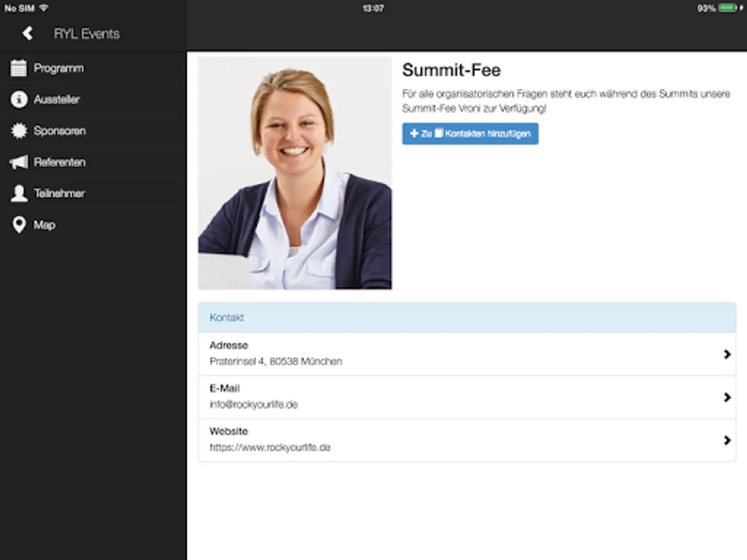Go to the Aussteller section
The image size is (747, 560).
[93, 100]
